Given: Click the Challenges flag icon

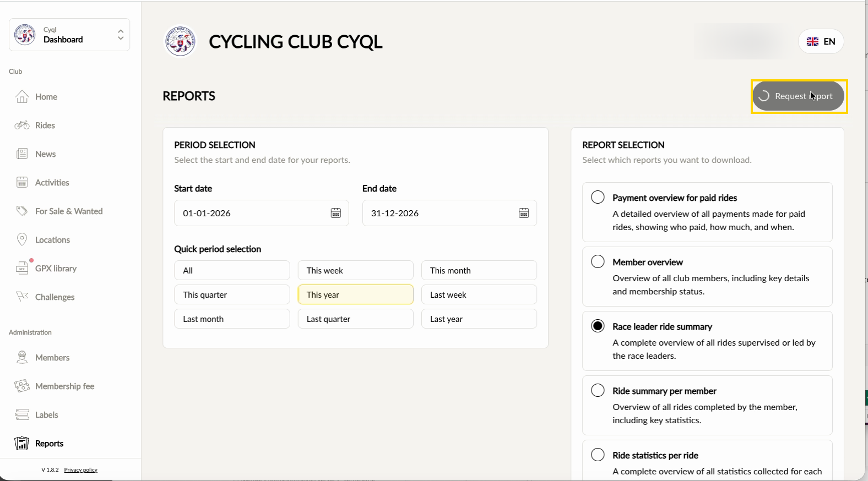Looking at the screenshot, I should coord(22,297).
